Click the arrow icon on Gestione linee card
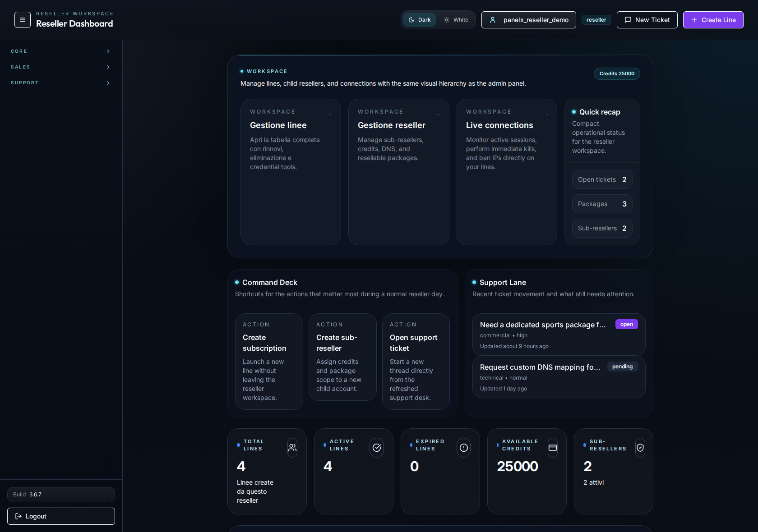The height and width of the screenshot is (532, 758). pos(330,115)
